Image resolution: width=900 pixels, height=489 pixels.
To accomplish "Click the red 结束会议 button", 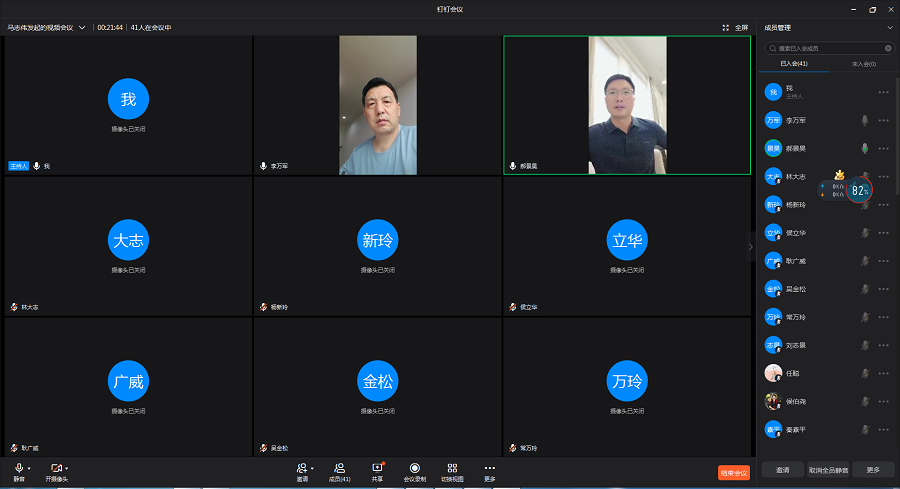I will [733, 472].
